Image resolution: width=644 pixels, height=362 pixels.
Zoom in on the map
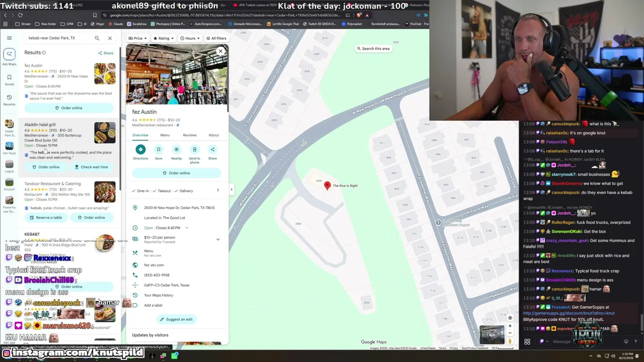tap(510, 326)
